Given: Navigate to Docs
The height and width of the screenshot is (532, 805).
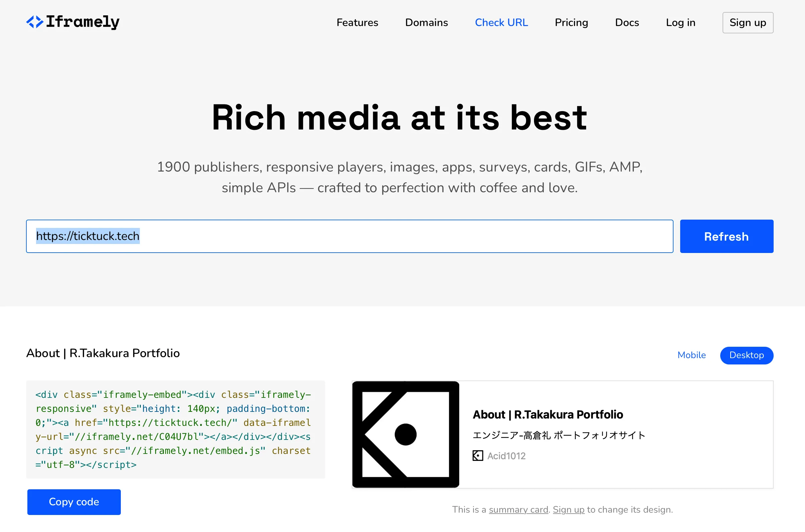Looking at the screenshot, I should pyautogui.click(x=627, y=23).
